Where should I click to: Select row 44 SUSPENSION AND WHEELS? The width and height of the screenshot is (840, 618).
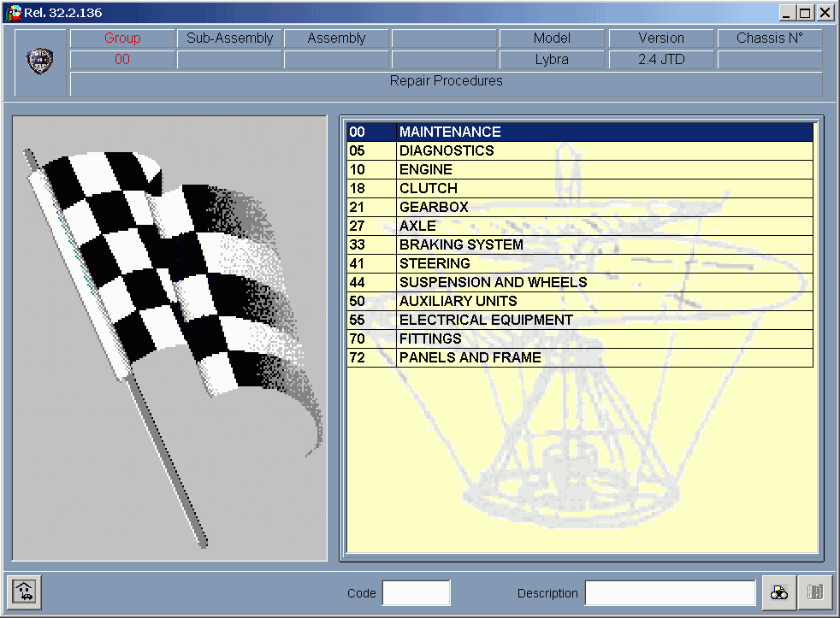580,282
